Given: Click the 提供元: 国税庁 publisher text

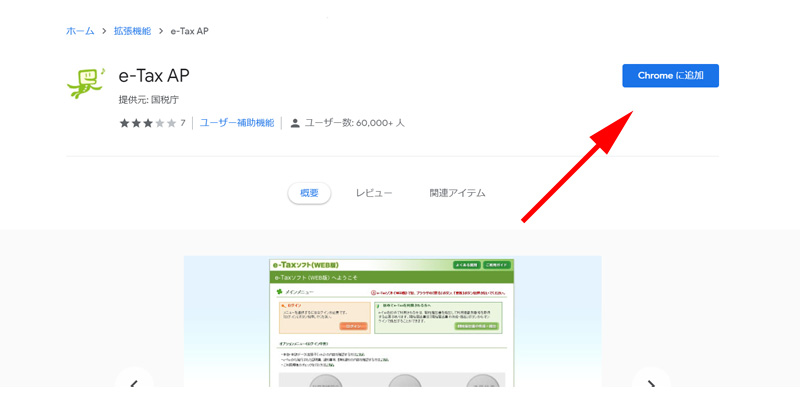Looking at the screenshot, I should pos(149,100).
